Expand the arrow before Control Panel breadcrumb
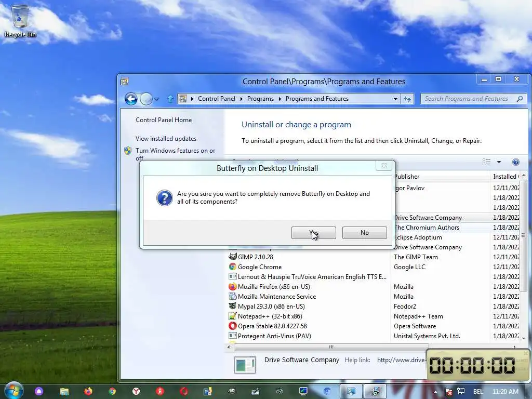Image resolution: width=532 pixels, height=399 pixels. tap(192, 99)
